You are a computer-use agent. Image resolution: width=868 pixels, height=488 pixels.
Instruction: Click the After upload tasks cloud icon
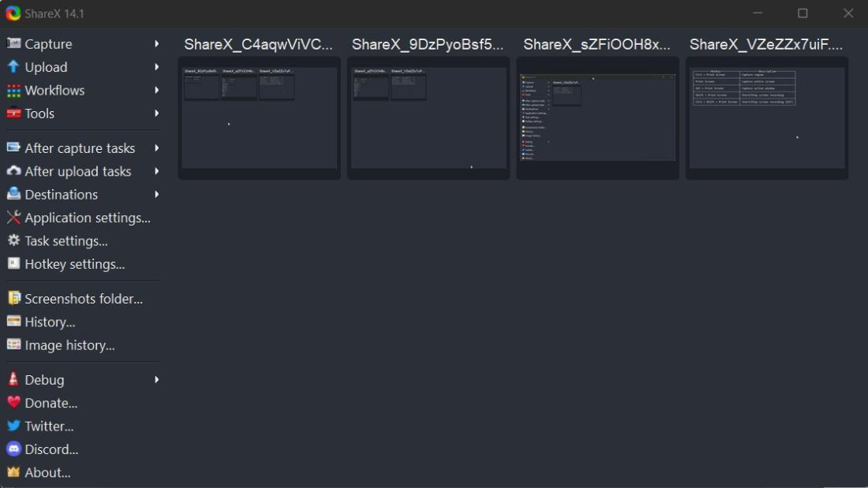[x=13, y=171]
